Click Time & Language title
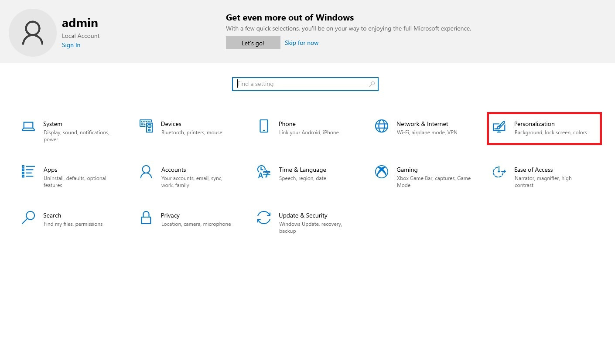The width and height of the screenshot is (615, 364). click(x=302, y=170)
